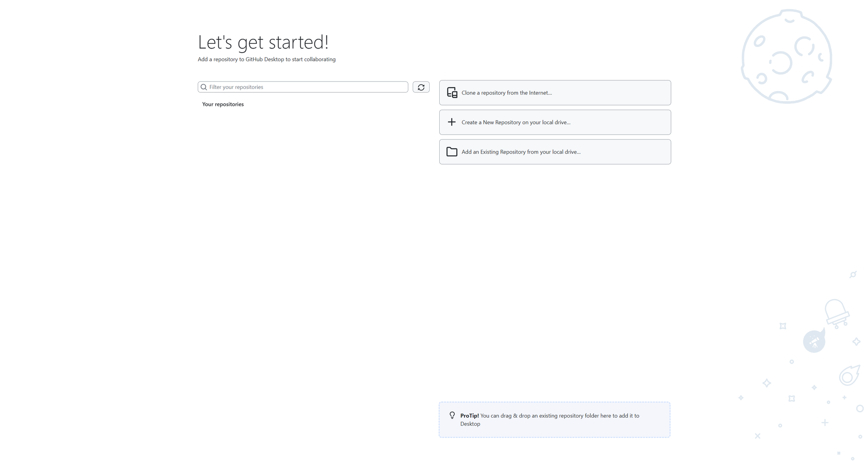Clone a repository from the Internet
The height and width of the screenshot is (464, 868).
tap(555, 92)
